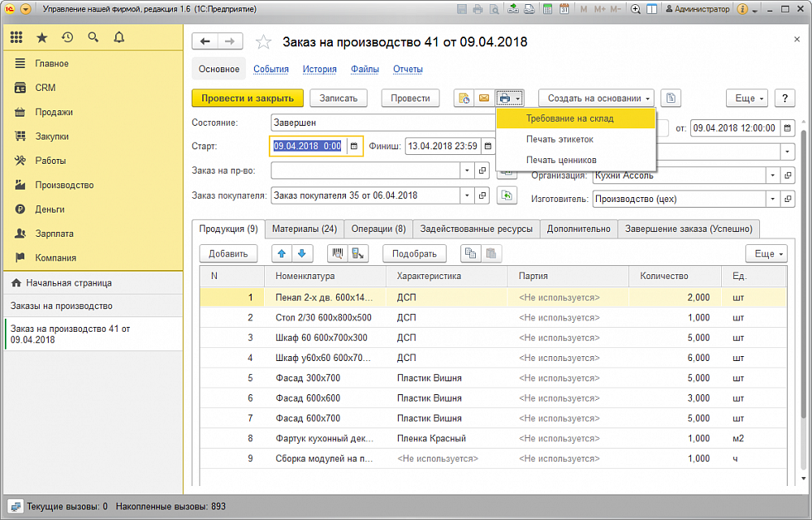Click Добавить to add a product row
Image resolution: width=812 pixels, height=520 pixels.
[228, 254]
